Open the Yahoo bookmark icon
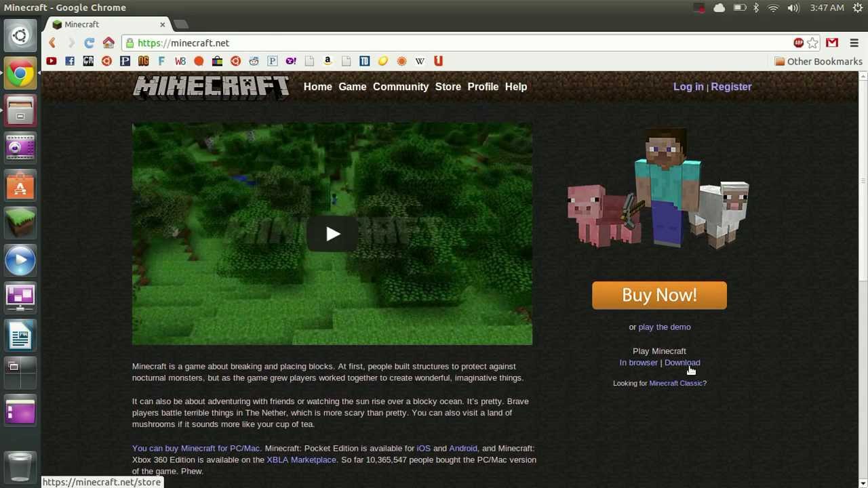Viewport: 868px width, 488px height. pyautogui.click(x=290, y=61)
